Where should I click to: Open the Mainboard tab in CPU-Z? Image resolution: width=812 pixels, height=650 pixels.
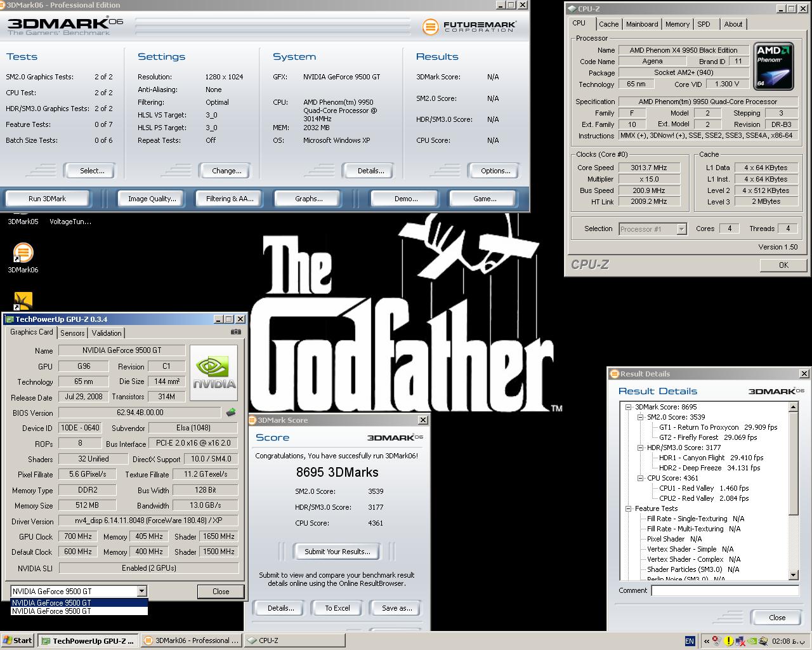[642, 24]
